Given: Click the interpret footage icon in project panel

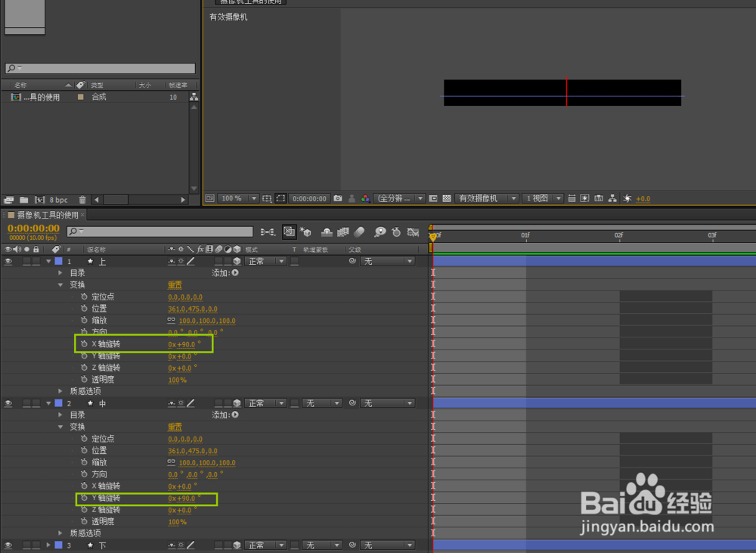Looking at the screenshot, I should (x=9, y=200).
